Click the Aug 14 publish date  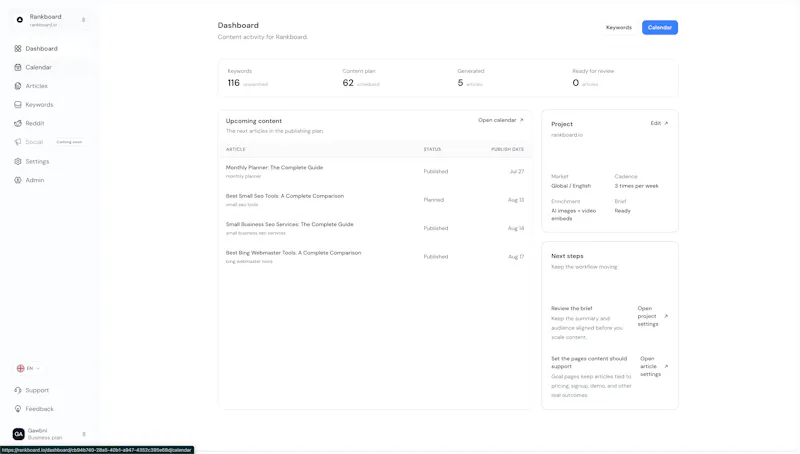[x=516, y=229]
